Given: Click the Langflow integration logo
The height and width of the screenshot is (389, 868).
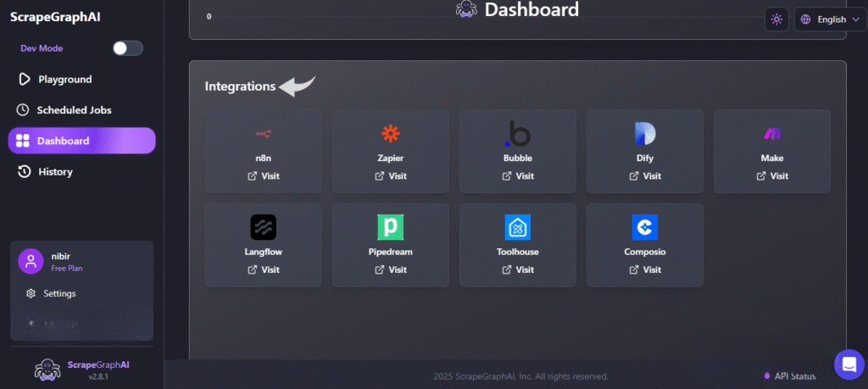Looking at the screenshot, I should [263, 227].
